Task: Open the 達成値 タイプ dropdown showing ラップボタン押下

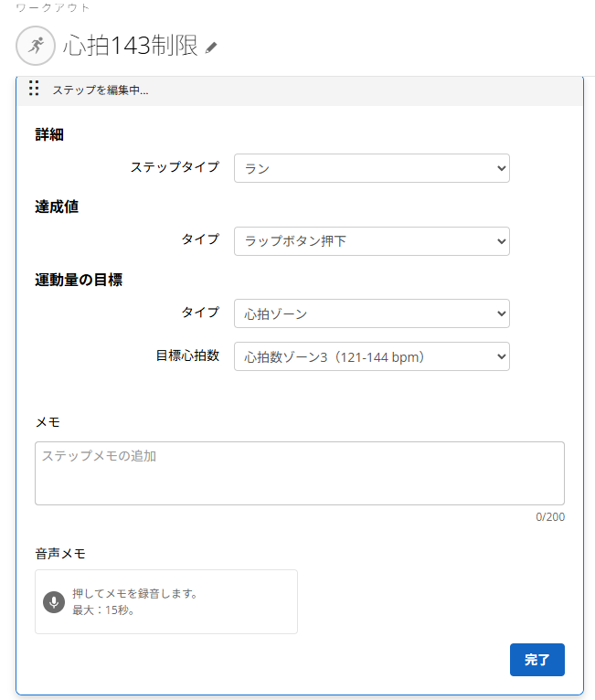Action: [372, 241]
